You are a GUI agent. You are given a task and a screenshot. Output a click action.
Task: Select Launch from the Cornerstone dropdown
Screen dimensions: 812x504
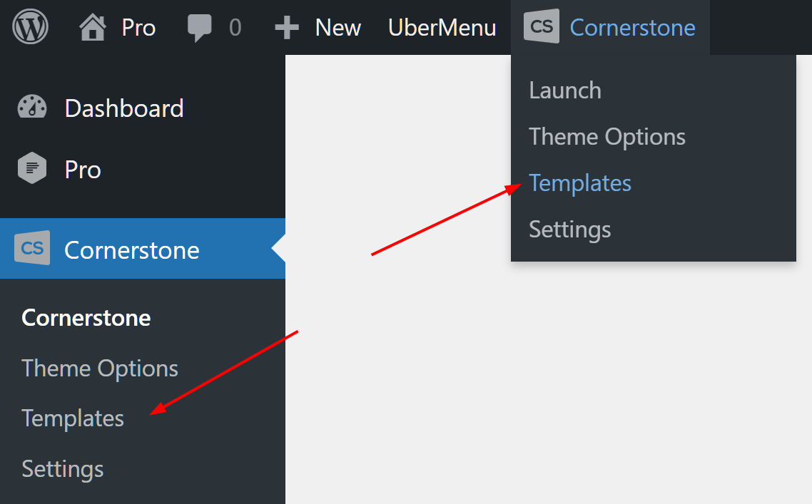pos(564,90)
